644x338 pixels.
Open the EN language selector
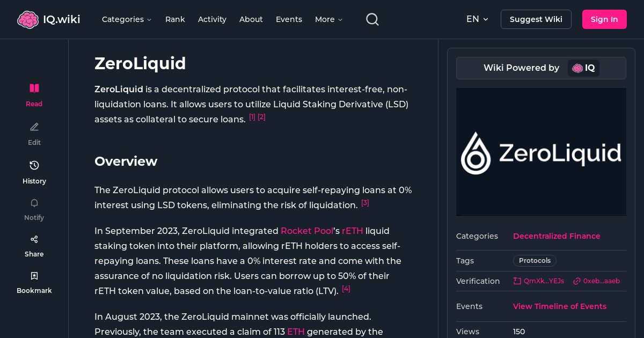477,19
